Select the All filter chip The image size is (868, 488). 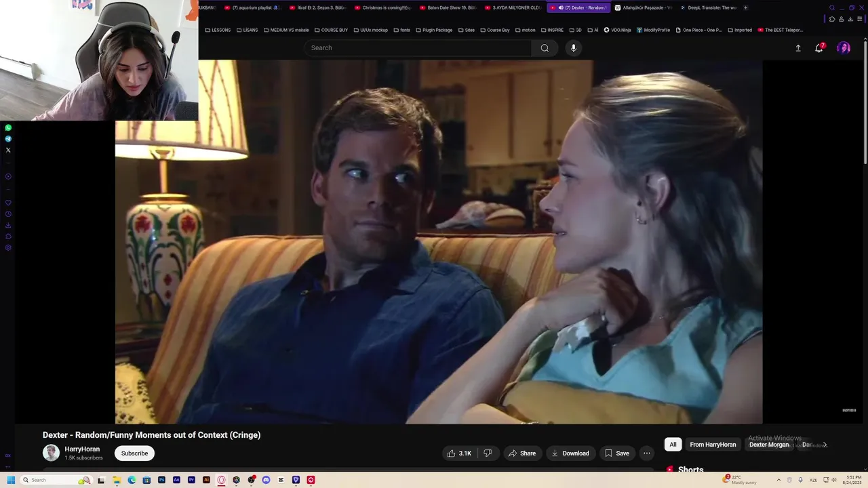[x=673, y=445]
